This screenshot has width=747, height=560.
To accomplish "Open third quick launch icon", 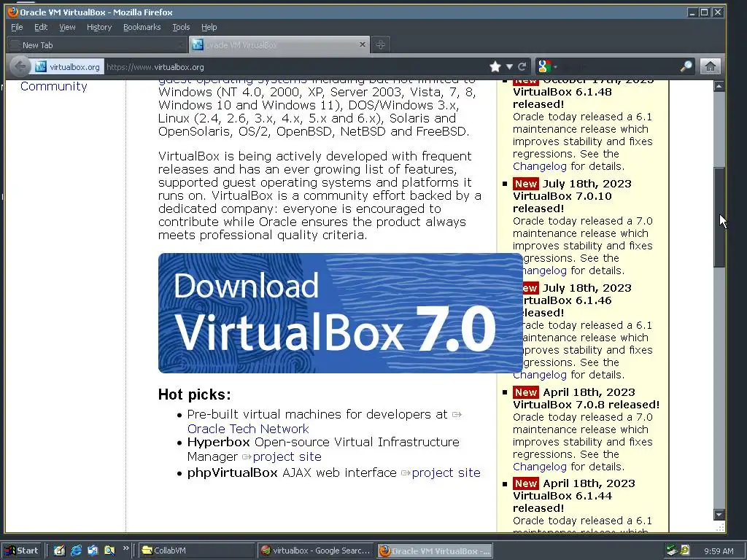I will pos(93,551).
